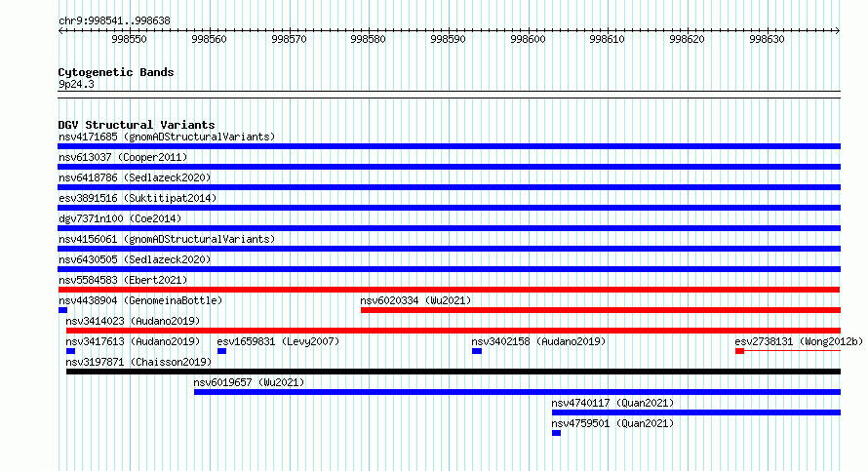Click ruler position 998580
868x471 pixels.
pyautogui.click(x=368, y=39)
